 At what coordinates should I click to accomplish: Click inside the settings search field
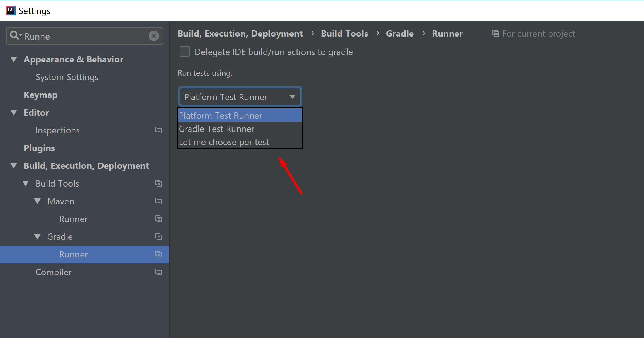click(x=74, y=36)
